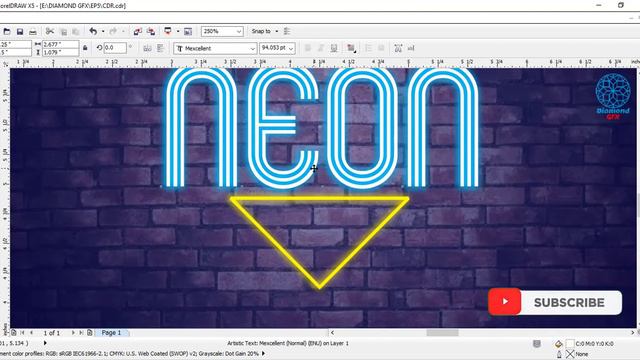This screenshot has height=360, width=640.
Task: Click the Open folder icon in toolbar
Action: 7,31
